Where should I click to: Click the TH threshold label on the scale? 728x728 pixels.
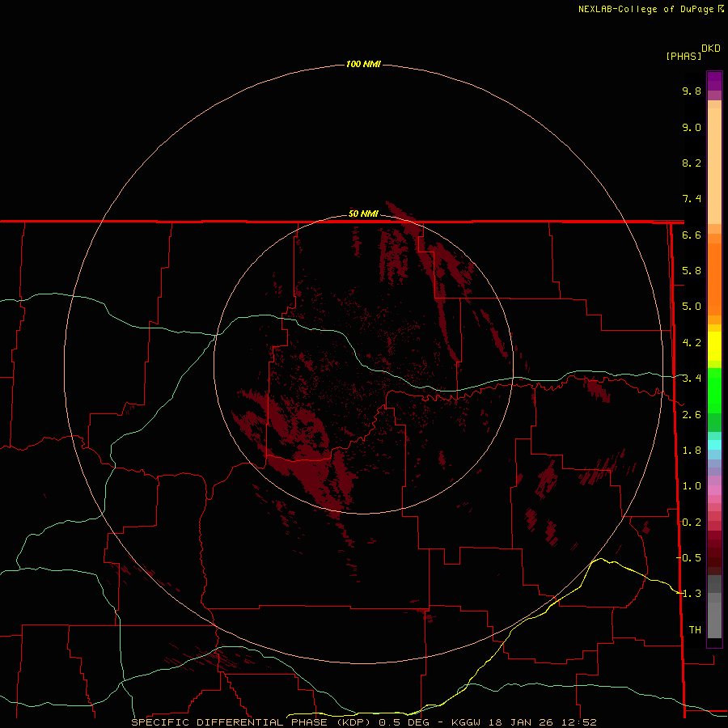[695, 629]
